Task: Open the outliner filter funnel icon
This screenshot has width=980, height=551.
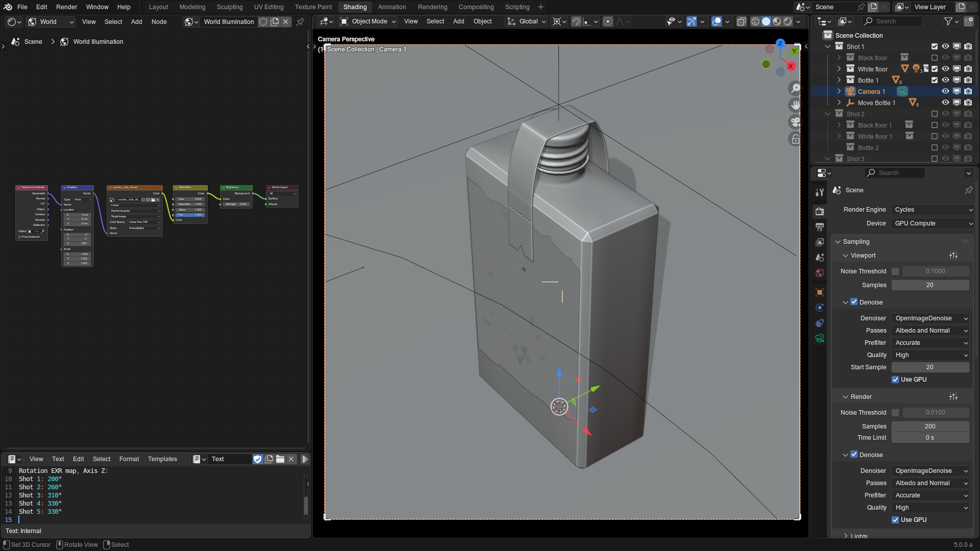Action: click(948, 21)
